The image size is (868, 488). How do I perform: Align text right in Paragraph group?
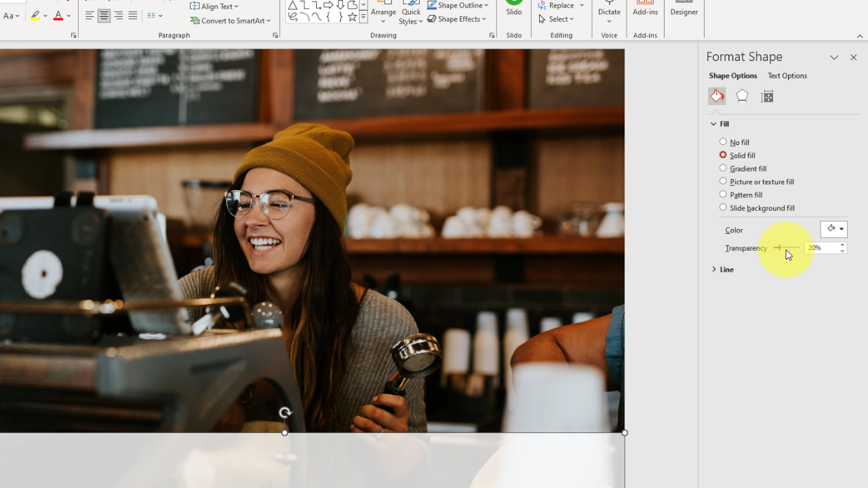click(119, 16)
